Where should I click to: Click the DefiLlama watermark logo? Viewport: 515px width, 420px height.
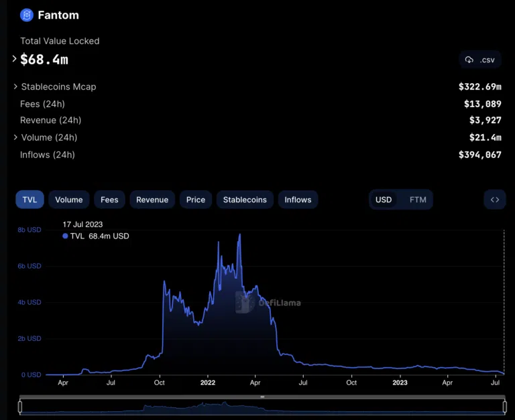[243, 302]
